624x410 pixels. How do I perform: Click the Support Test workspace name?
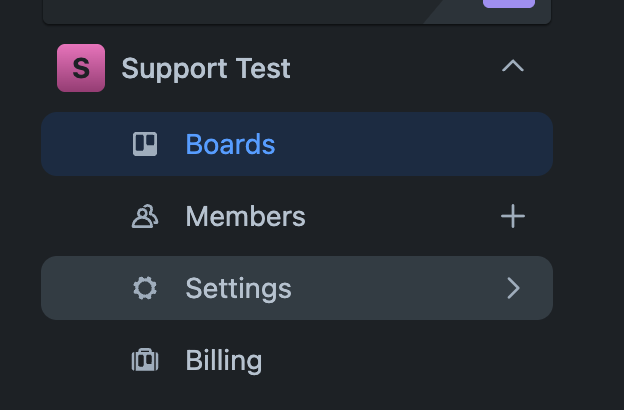(206, 68)
